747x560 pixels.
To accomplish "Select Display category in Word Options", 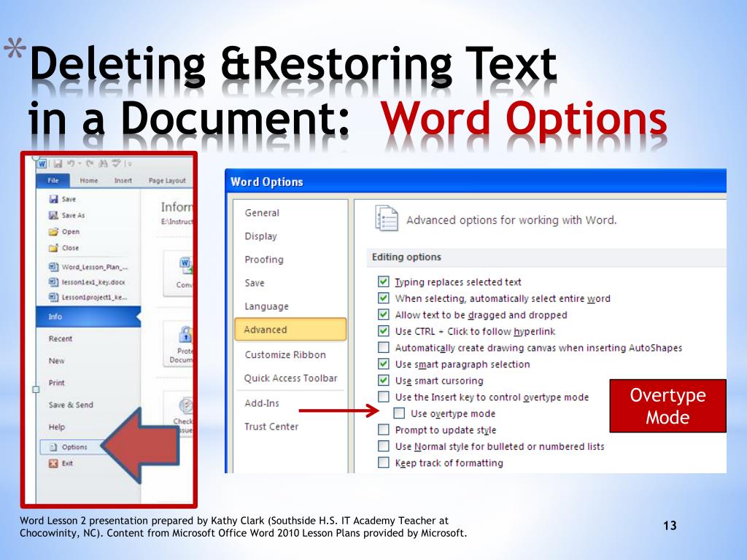I will (x=260, y=236).
